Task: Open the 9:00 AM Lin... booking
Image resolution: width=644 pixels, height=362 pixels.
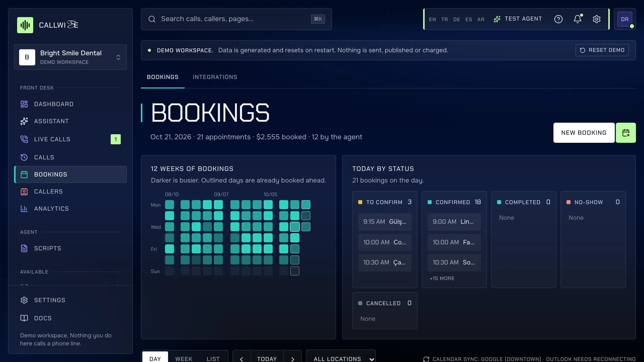Action: (x=454, y=222)
